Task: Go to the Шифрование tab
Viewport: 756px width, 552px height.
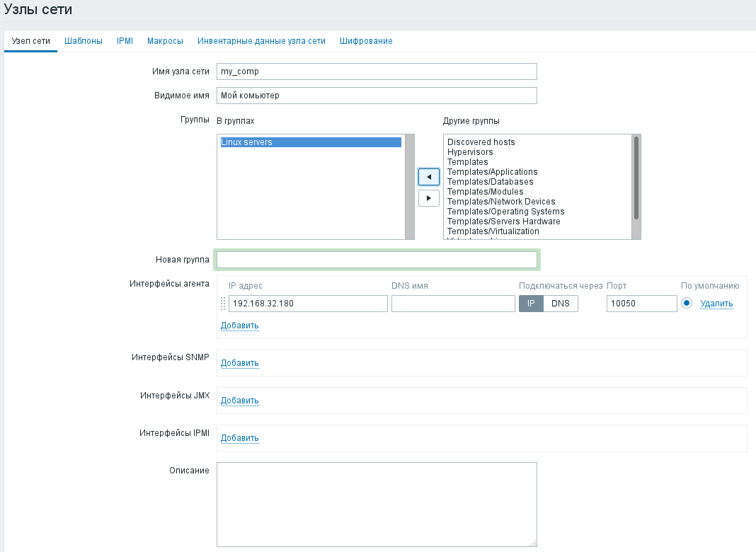Action: [x=366, y=41]
